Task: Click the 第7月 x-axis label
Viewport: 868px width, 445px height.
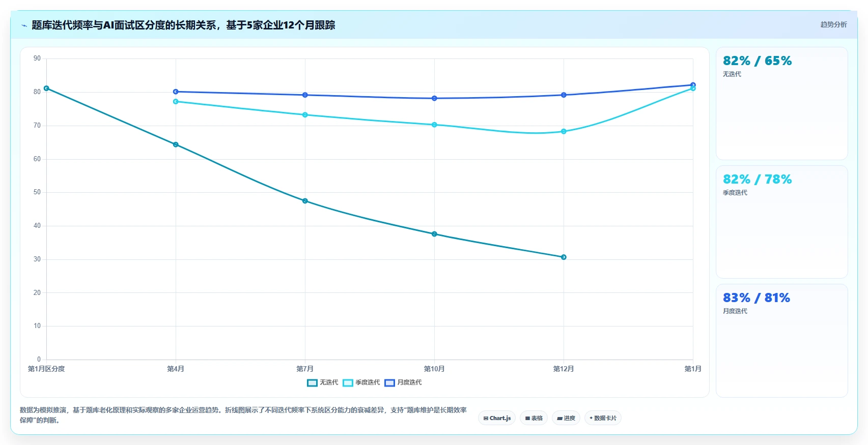Action: [x=305, y=369]
